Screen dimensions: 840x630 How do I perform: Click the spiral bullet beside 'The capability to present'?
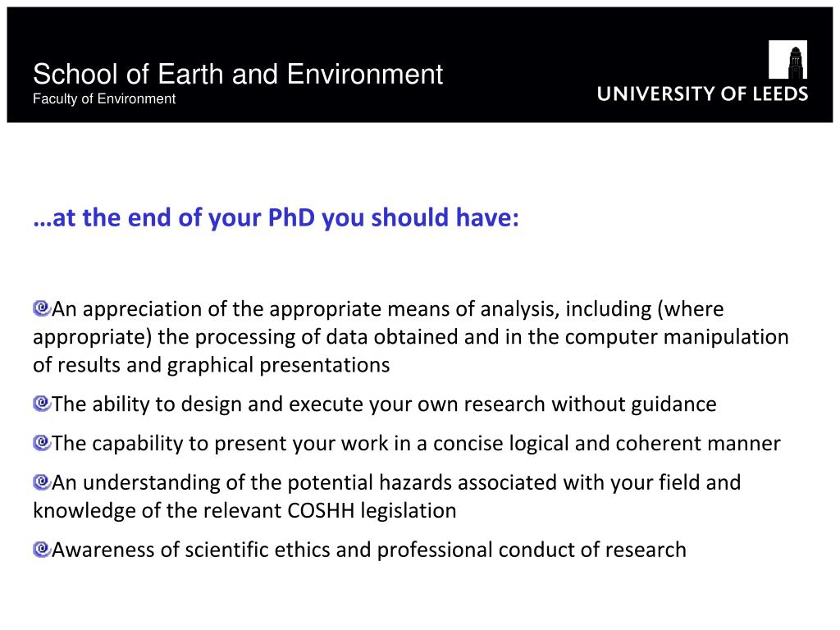pyautogui.click(x=42, y=442)
